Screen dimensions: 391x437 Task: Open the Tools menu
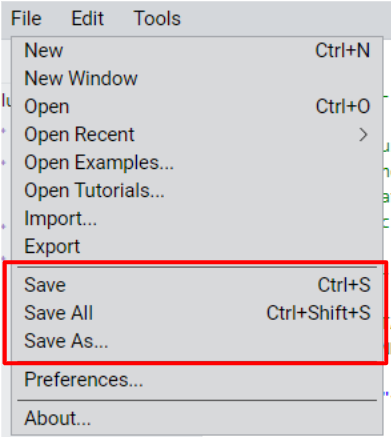157,18
